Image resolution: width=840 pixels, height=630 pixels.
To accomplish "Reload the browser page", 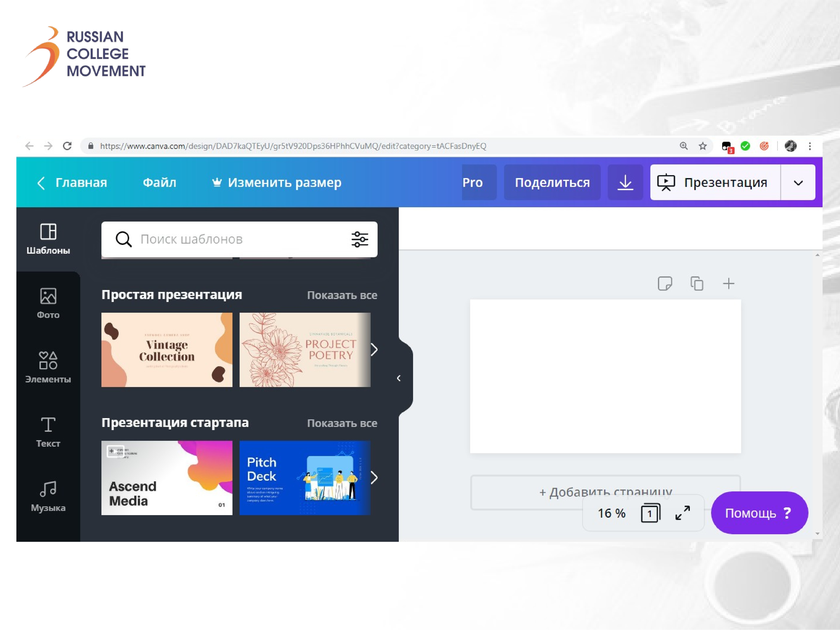I will tap(67, 146).
